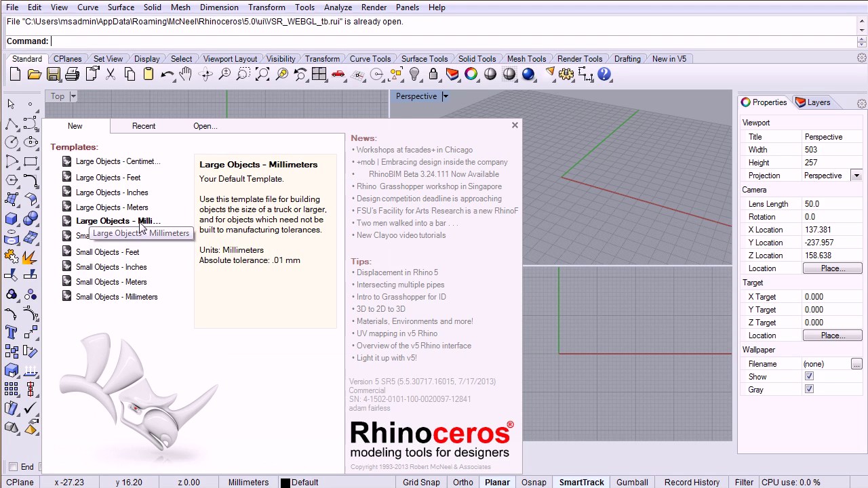The image size is (868, 488).
Task: Select the Polyline tool in left toolbar
Action: pyautogui.click(x=12, y=123)
